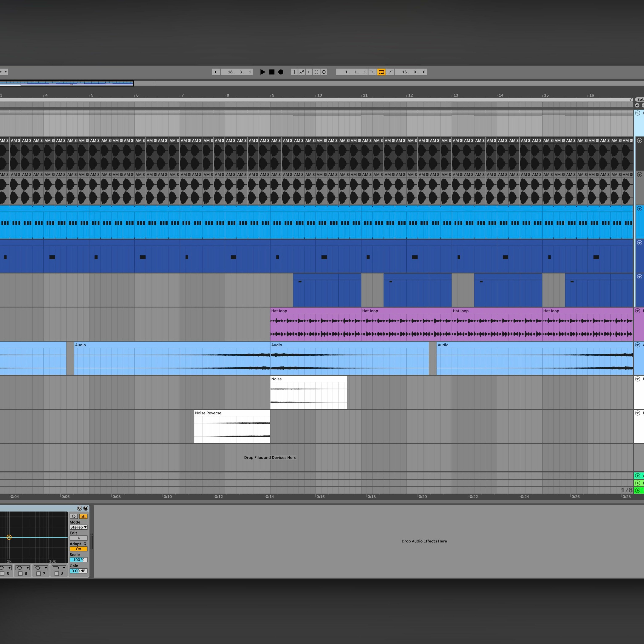Enable EQ band 8 checkbox
Screen dimensions: 644x644
click(57, 574)
